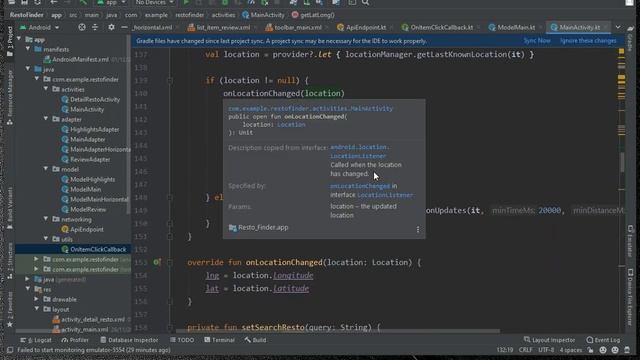Open the Terminal tool window
640x360 pixels.
point(219,340)
